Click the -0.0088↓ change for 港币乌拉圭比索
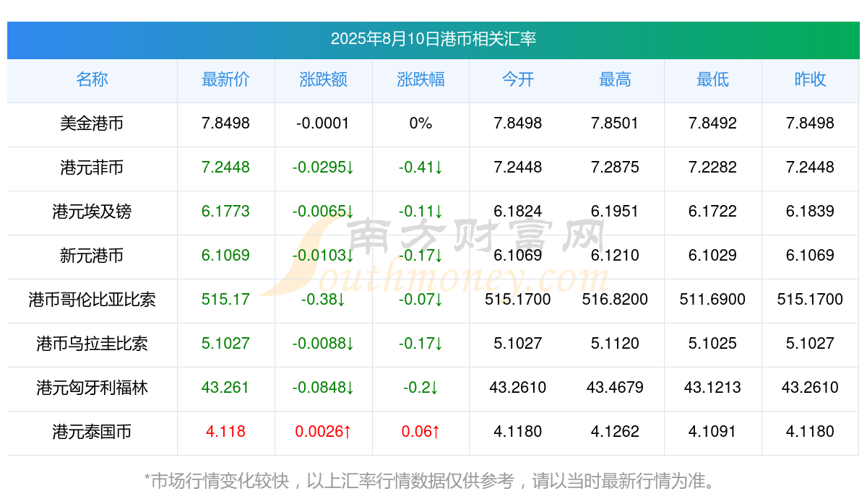 point(323,344)
